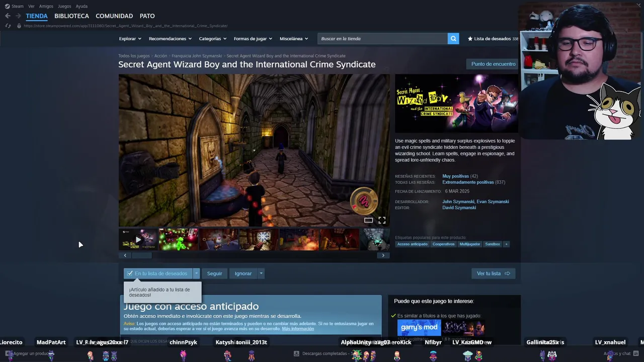Open publisher David Szymanski link

[459, 208]
